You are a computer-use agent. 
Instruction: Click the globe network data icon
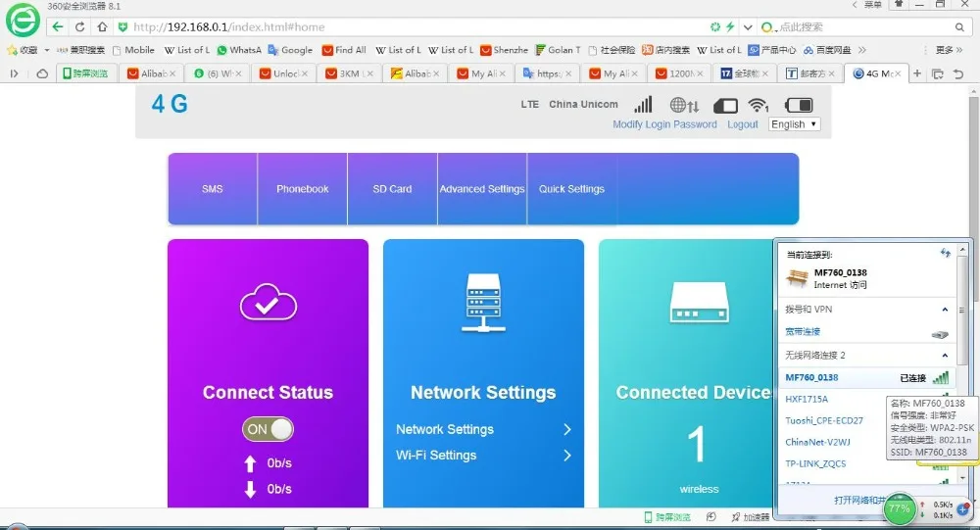pos(684,105)
